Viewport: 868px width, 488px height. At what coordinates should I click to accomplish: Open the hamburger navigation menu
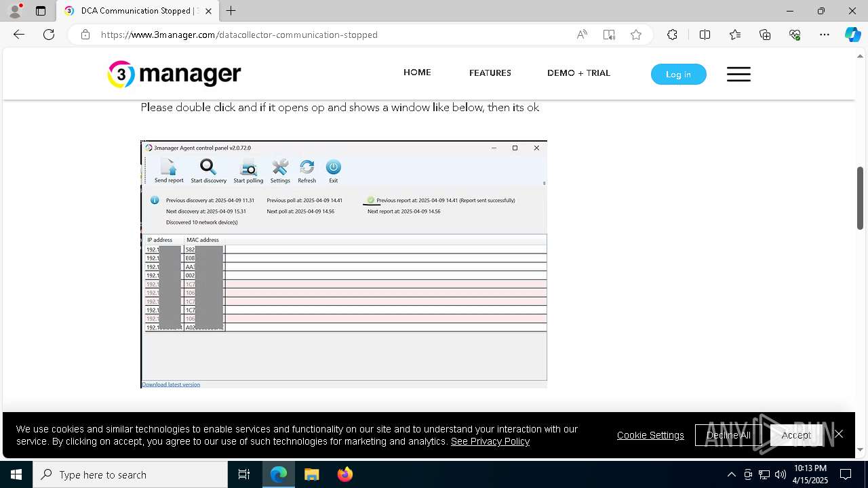(738, 74)
